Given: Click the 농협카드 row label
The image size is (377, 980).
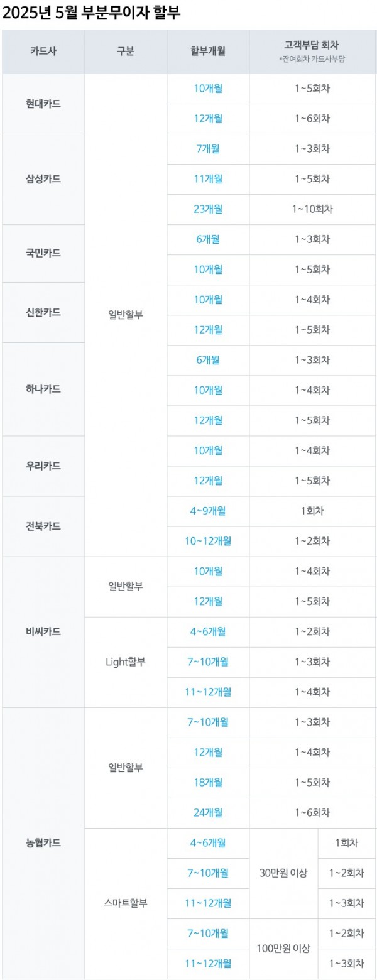Looking at the screenshot, I should tap(43, 842).
